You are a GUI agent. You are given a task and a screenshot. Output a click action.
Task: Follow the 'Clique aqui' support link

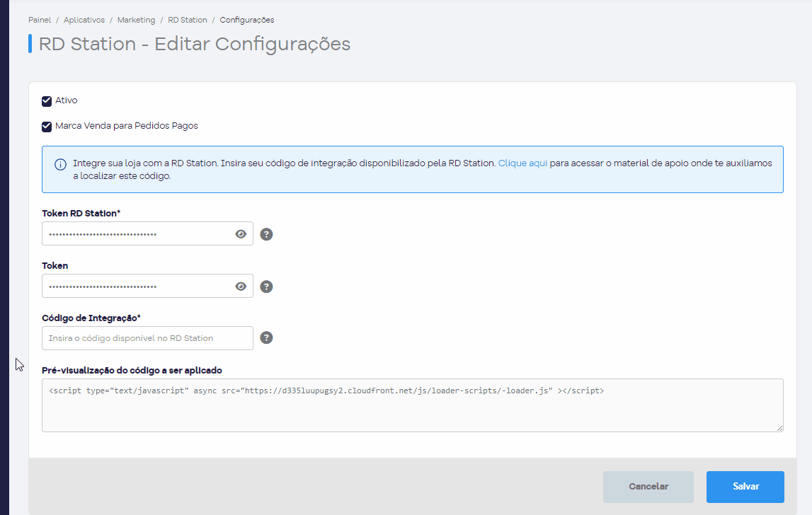[x=522, y=163]
